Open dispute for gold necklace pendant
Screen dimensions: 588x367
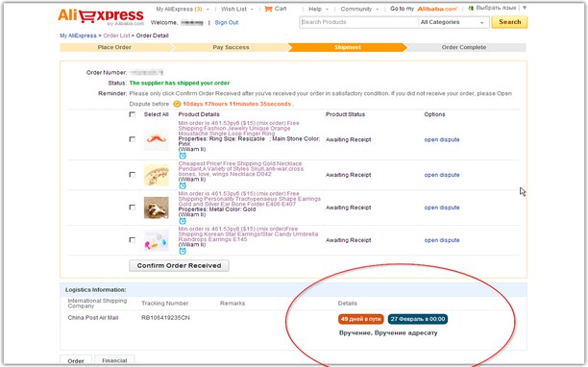point(442,175)
